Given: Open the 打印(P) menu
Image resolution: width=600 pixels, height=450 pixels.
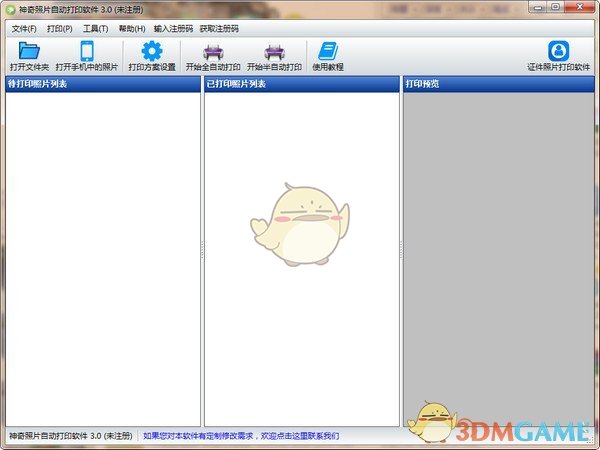Looking at the screenshot, I should coord(60,29).
